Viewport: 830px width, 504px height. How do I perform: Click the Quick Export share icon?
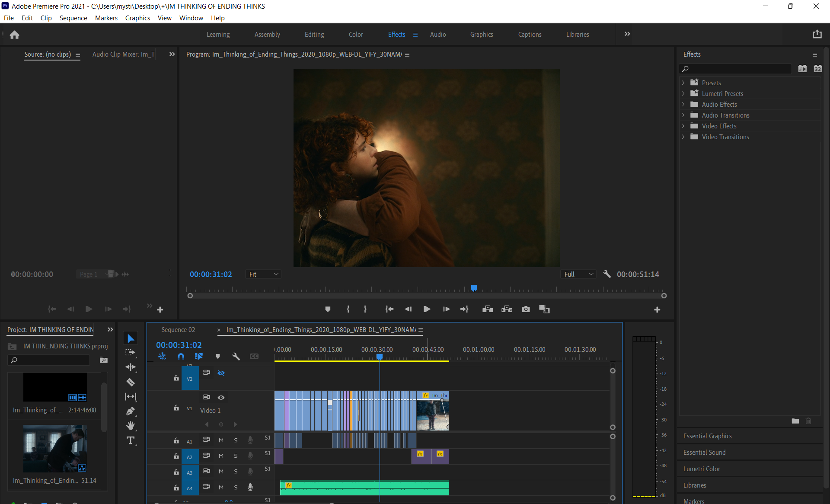click(x=817, y=34)
